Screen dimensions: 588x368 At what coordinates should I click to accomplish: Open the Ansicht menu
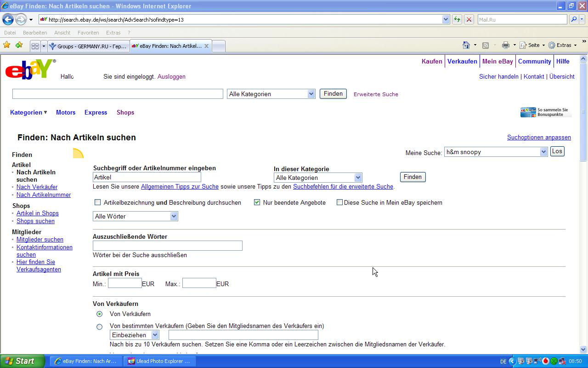[x=62, y=33]
